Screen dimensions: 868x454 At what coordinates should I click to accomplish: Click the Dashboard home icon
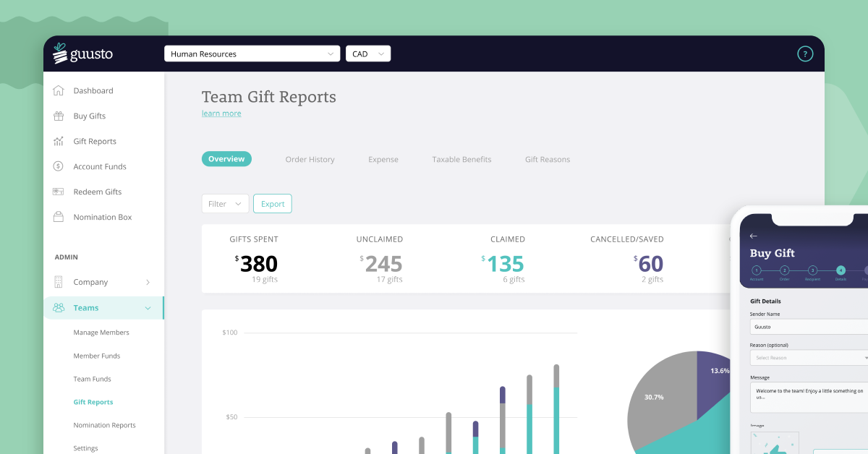59,90
